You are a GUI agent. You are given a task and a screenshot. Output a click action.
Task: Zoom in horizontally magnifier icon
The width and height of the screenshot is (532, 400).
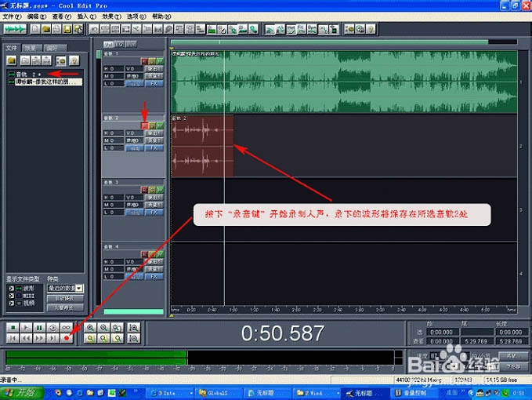coord(90,328)
